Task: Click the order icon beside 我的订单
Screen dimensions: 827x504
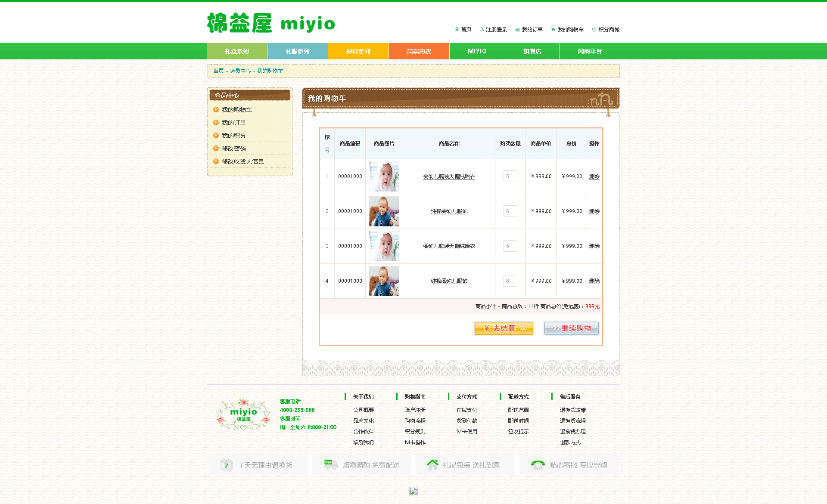Action: [x=517, y=30]
